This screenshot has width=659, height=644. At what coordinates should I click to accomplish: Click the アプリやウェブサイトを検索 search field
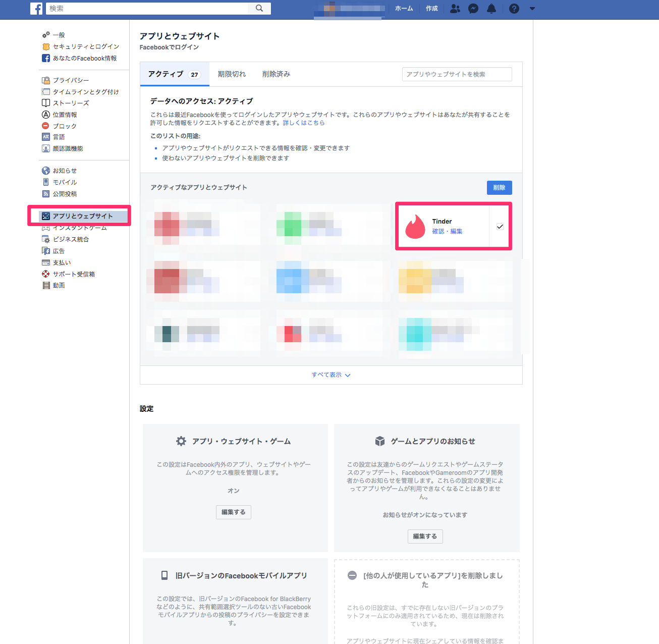[457, 74]
